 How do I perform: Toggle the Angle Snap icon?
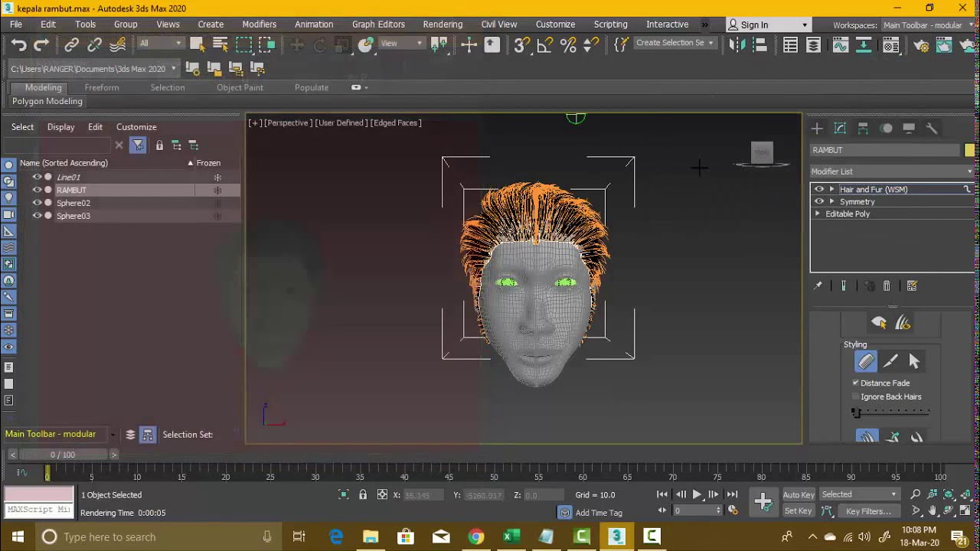click(544, 44)
